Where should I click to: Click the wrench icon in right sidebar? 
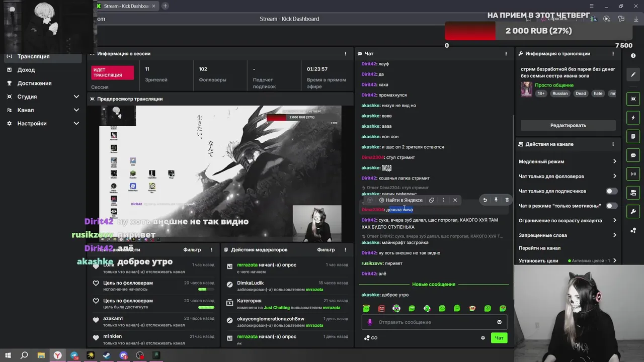tap(633, 211)
